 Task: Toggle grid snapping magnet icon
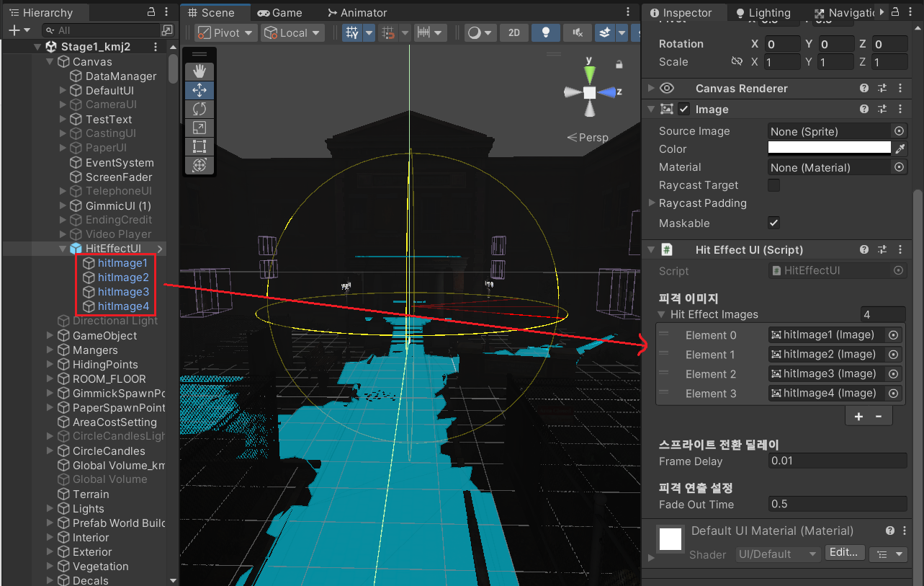coord(389,33)
